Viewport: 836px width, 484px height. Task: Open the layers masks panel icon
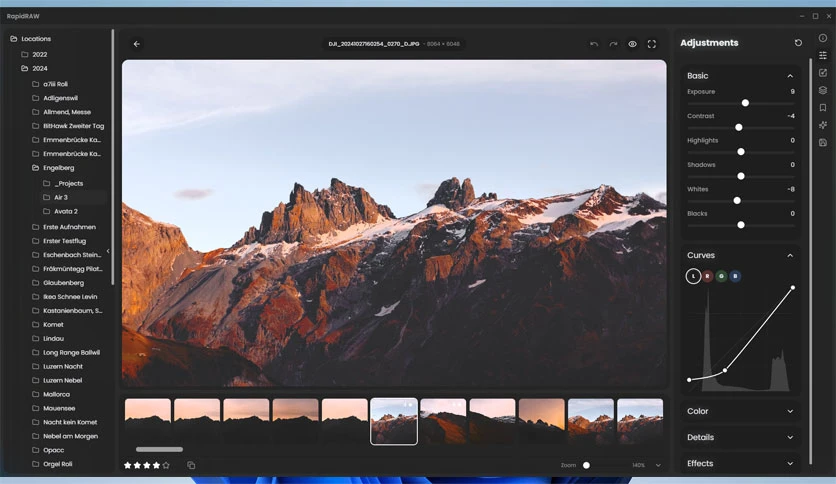[823, 90]
